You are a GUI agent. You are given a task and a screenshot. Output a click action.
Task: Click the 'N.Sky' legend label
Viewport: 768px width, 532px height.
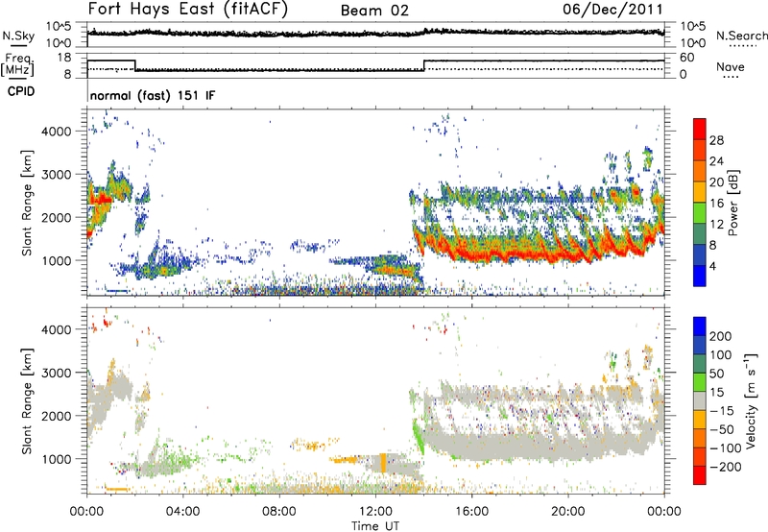click(x=18, y=36)
